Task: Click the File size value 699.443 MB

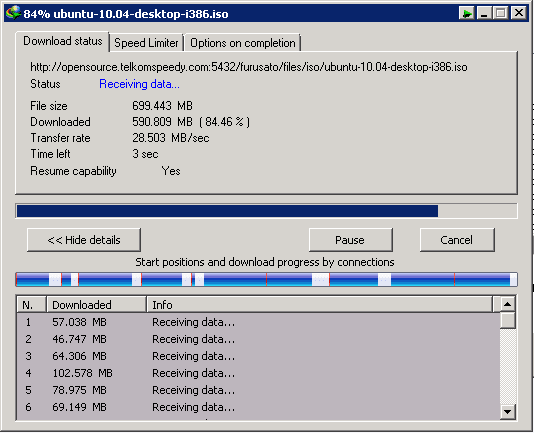Action: pyautogui.click(x=162, y=106)
